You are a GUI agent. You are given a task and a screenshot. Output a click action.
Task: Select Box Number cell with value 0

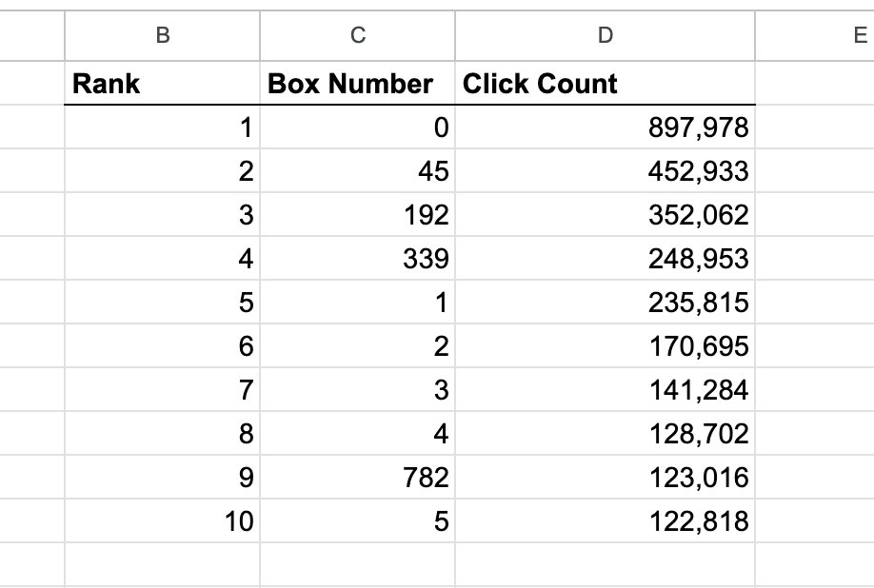pyautogui.click(x=357, y=127)
